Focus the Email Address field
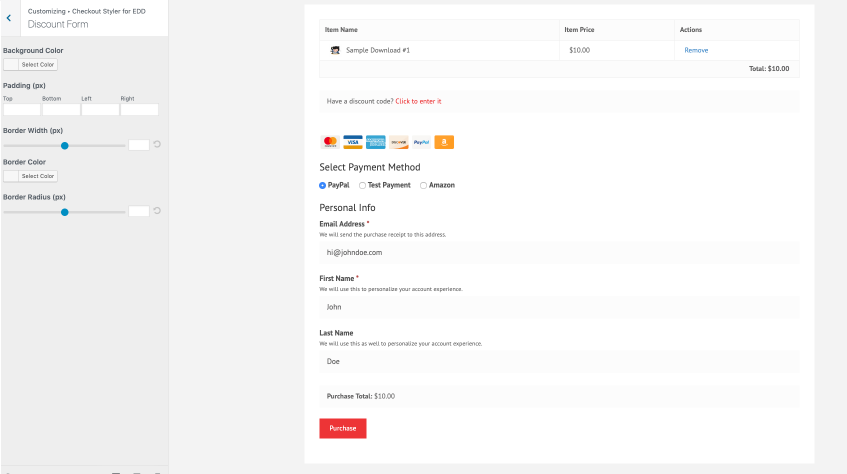Screen dimensions: 847x474 [559, 252]
